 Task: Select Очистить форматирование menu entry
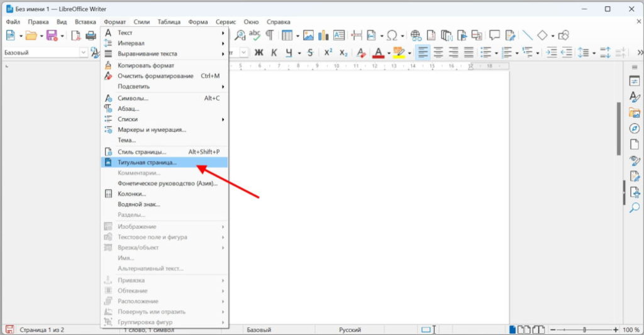[x=164, y=76]
